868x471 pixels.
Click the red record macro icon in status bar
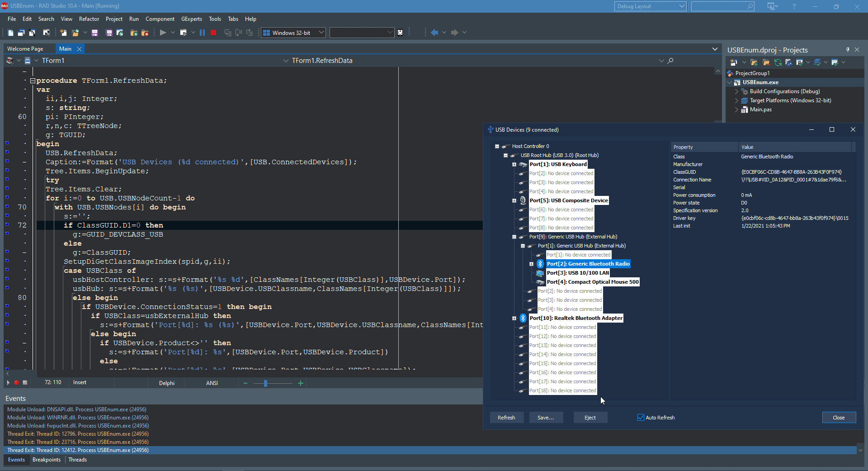coord(16,383)
